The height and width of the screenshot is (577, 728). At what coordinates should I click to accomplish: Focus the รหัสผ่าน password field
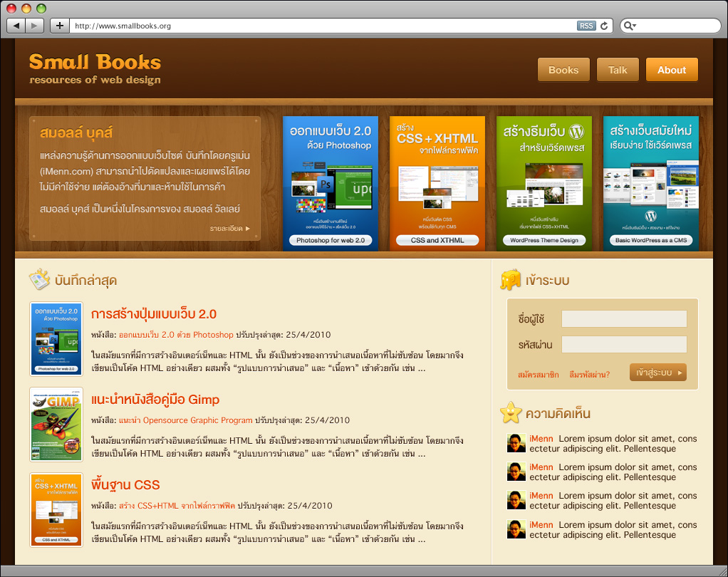[x=623, y=345]
